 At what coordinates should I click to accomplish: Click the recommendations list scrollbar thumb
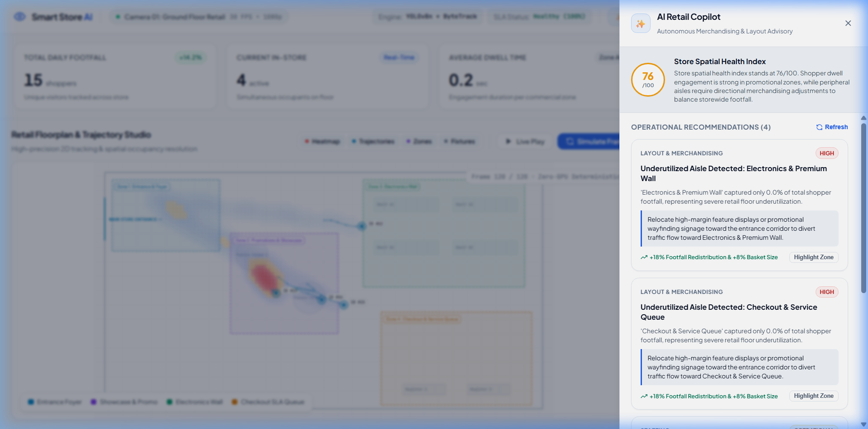[863, 208]
